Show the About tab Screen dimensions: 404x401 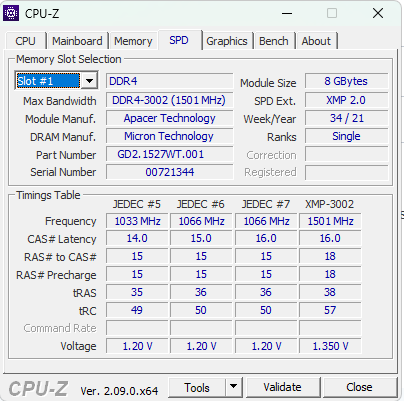[316, 41]
